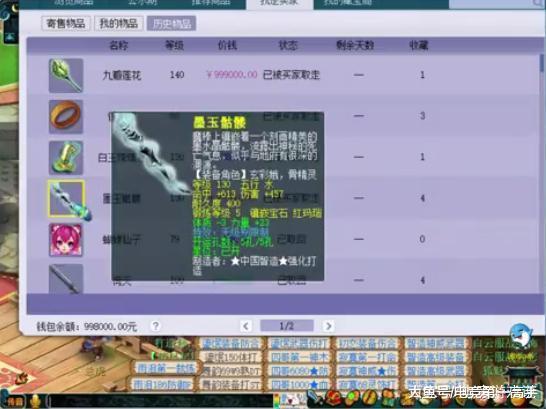The width and height of the screenshot is (546, 409).
Task: Click the 收藏 column header
Action: tap(419, 45)
